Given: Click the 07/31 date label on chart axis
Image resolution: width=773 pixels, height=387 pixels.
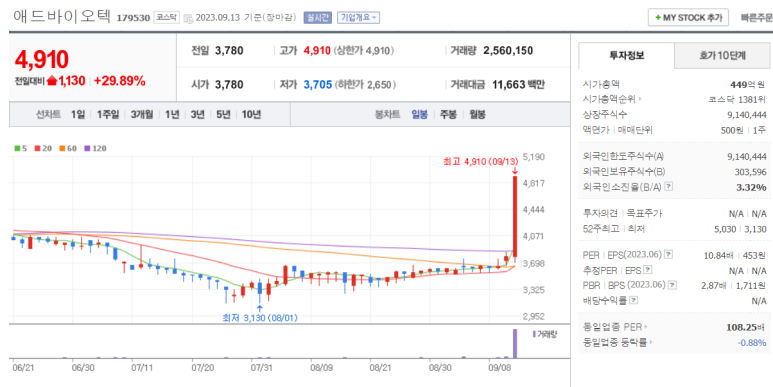Looking at the screenshot, I should click(x=262, y=367).
